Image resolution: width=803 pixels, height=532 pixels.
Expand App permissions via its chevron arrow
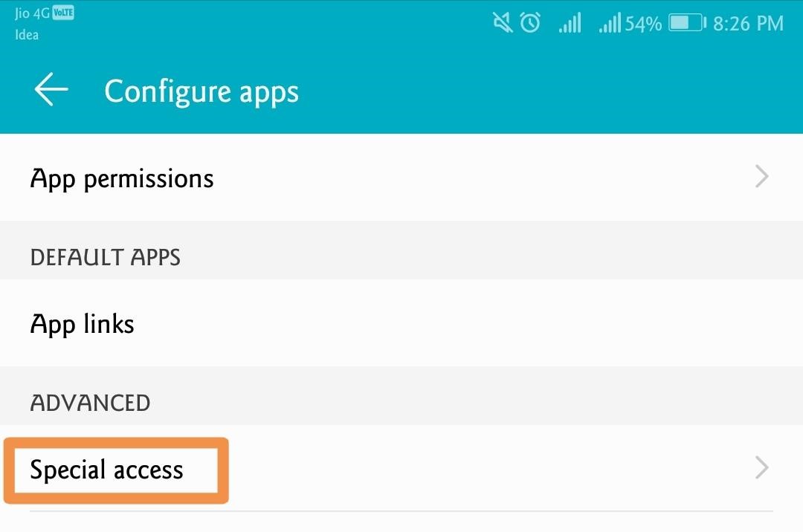[x=761, y=177]
